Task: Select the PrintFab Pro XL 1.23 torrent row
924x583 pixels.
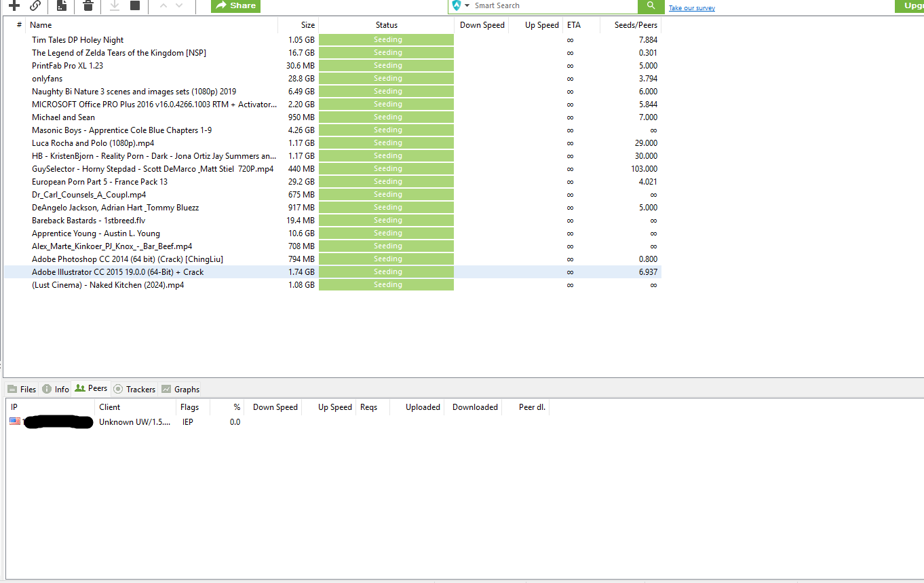Action: click(x=68, y=66)
